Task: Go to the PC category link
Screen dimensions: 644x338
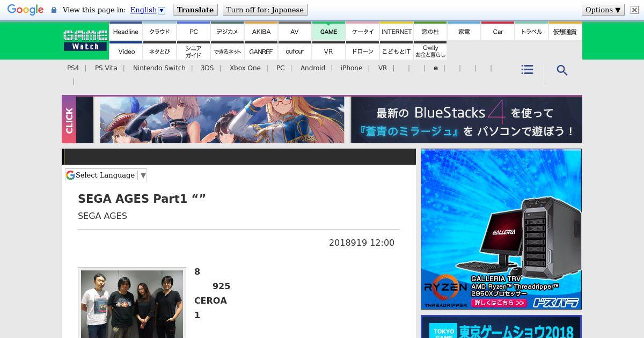Action: (281, 68)
